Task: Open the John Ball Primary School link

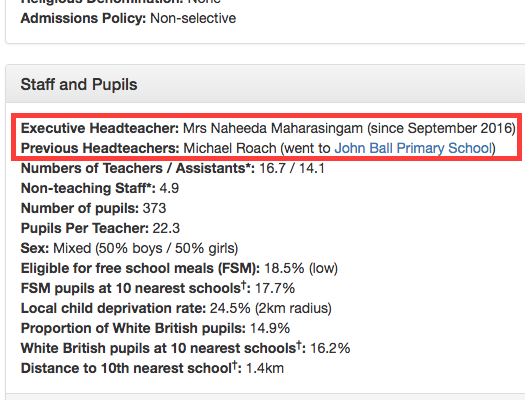Action: pyautogui.click(x=413, y=148)
